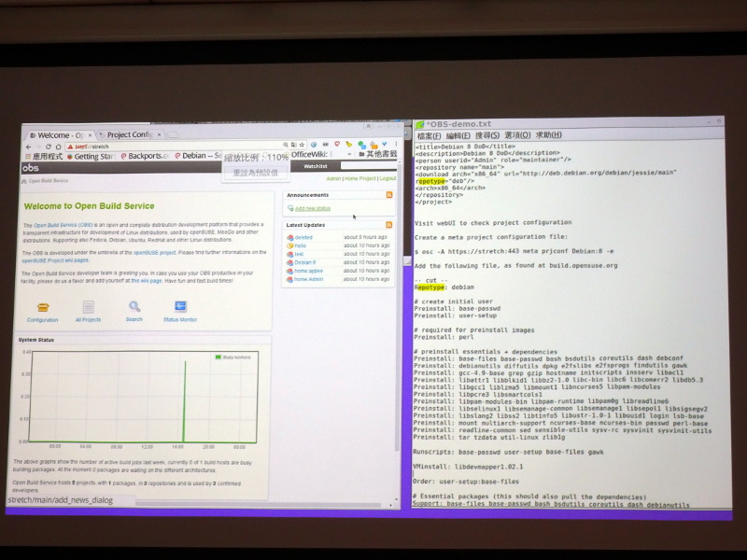Open the hello package in Latest Updates
Screen dimensions: 747x560
[300, 245]
